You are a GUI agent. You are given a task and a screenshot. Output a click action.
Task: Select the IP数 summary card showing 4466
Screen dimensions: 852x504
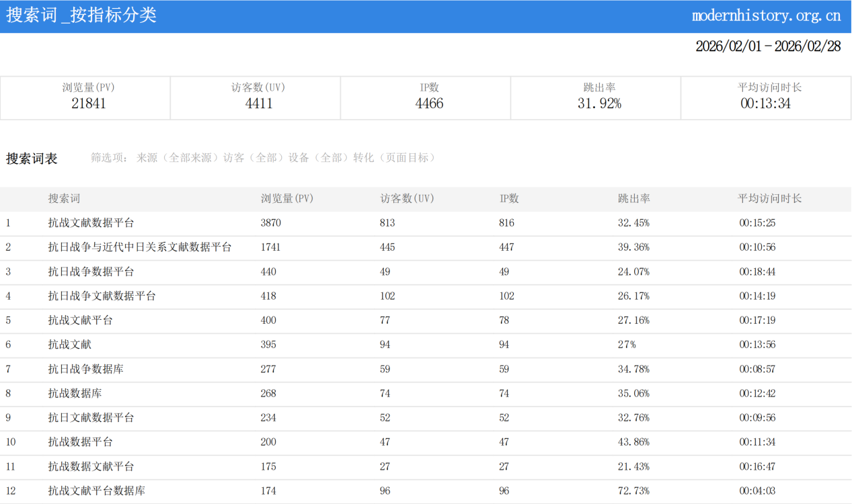point(429,97)
